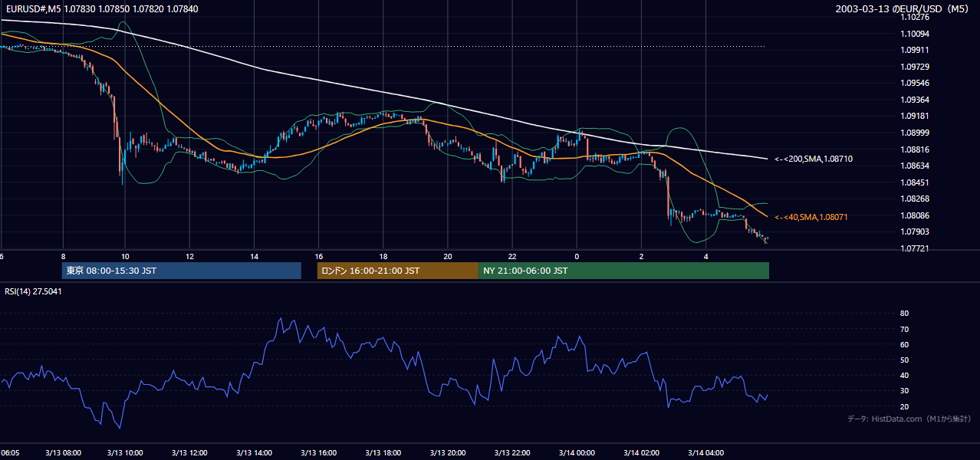Click the time label 3/14 04:00
This screenshot has height=460, width=980.
tap(707, 452)
